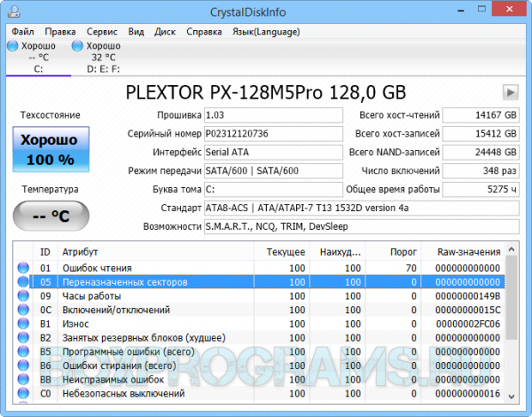Click status orb in row 09 Часы работы
This screenshot has height=417, width=532.
(23, 295)
